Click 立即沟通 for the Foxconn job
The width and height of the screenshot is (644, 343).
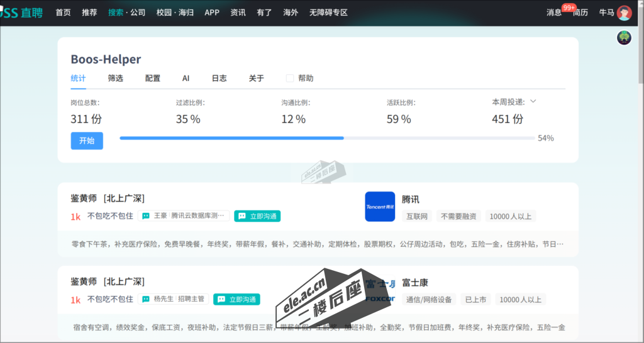tap(236, 300)
